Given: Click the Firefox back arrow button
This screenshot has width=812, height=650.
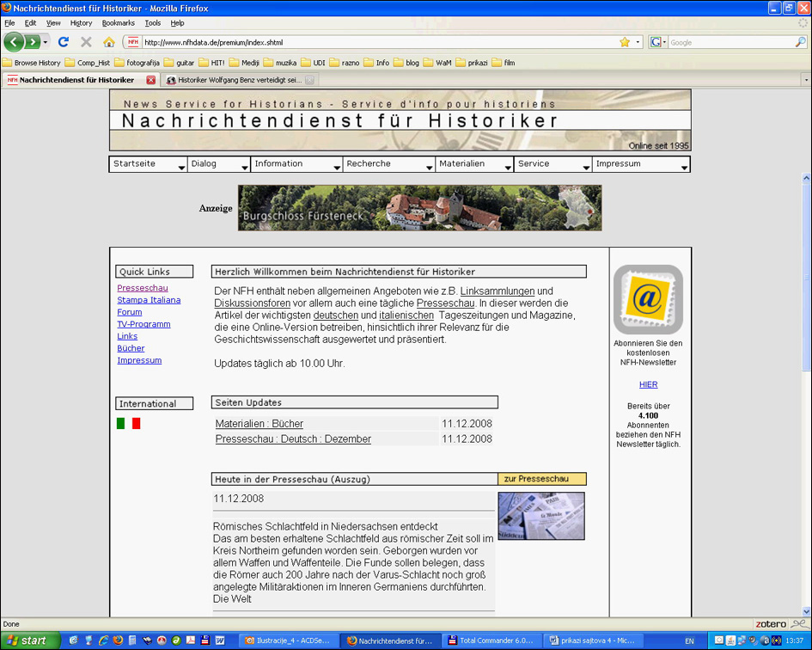Looking at the screenshot, I should (x=15, y=42).
